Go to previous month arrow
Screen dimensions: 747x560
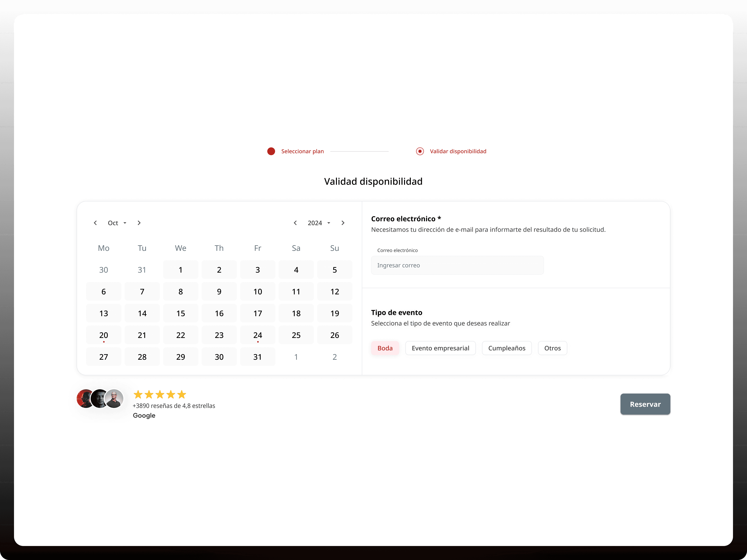coord(95,223)
